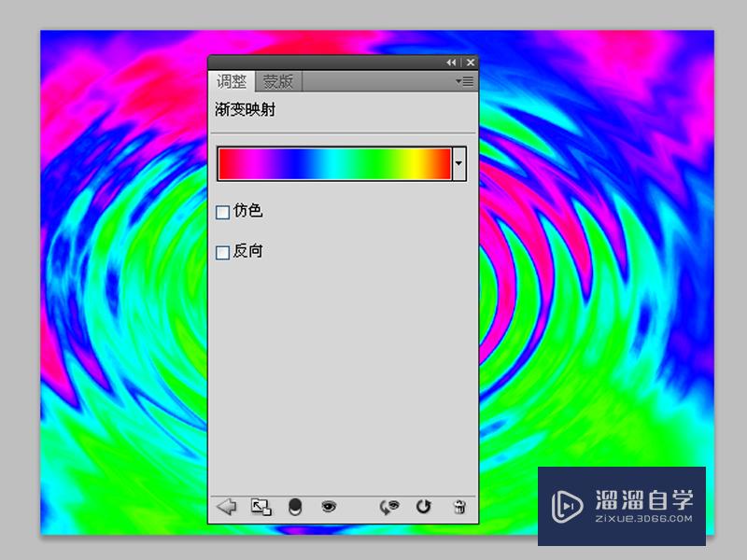View previous state icon

click(389, 507)
